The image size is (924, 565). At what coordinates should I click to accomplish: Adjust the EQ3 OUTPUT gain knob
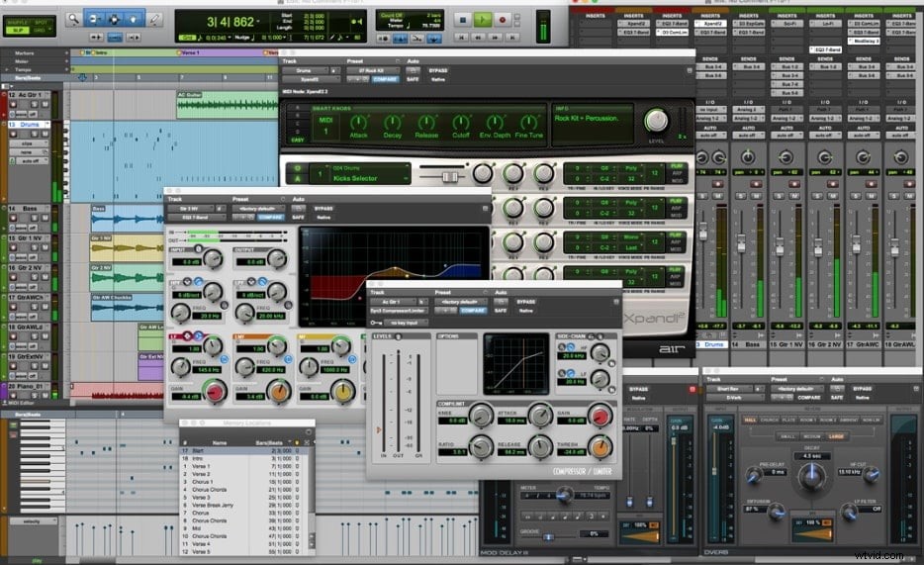click(x=276, y=258)
